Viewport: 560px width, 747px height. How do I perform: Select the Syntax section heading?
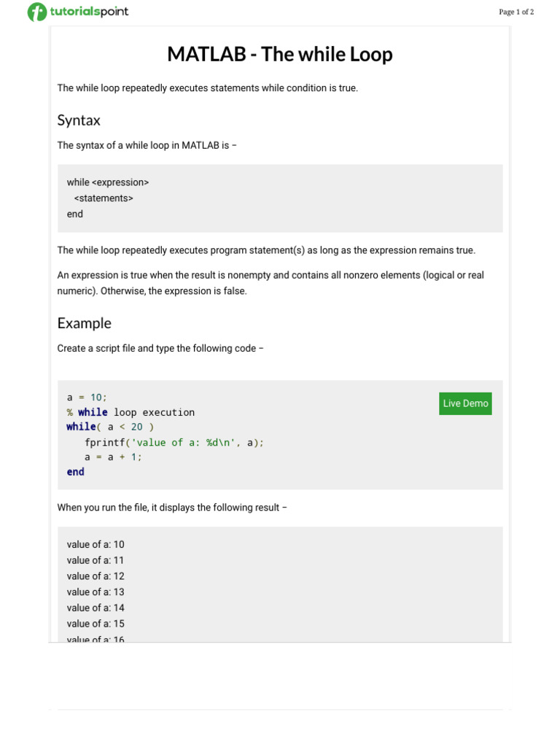click(79, 120)
